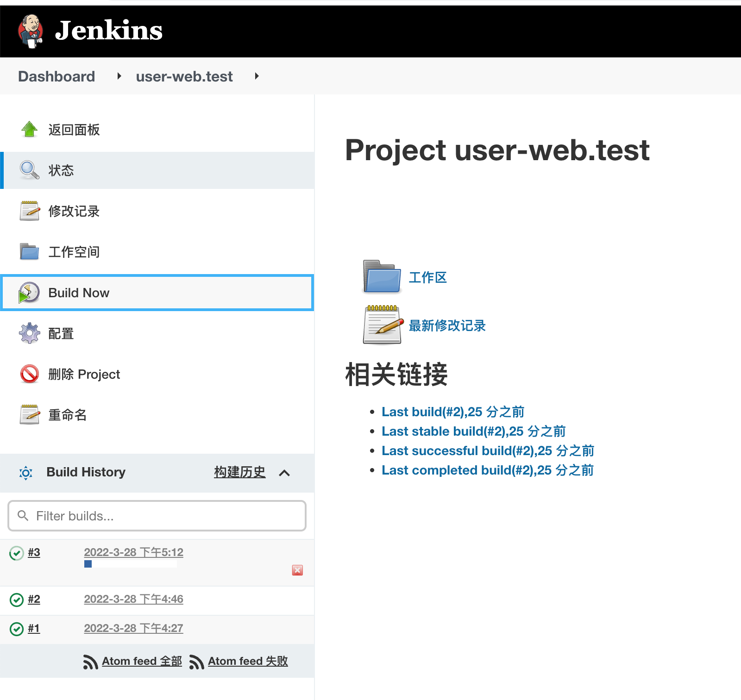Collapse Build History with the chevron

click(284, 473)
